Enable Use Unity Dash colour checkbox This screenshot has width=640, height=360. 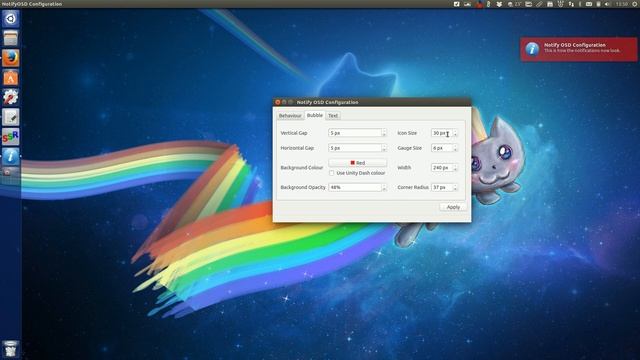pyautogui.click(x=331, y=173)
